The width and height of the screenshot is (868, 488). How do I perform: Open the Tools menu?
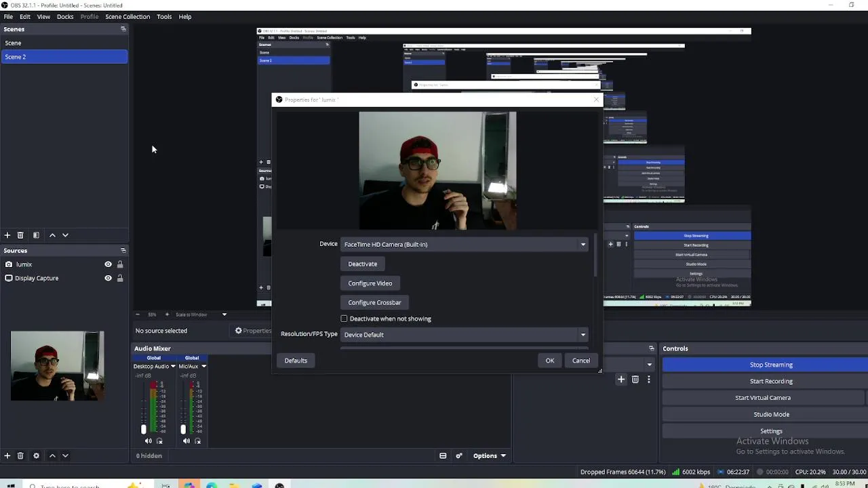164,17
